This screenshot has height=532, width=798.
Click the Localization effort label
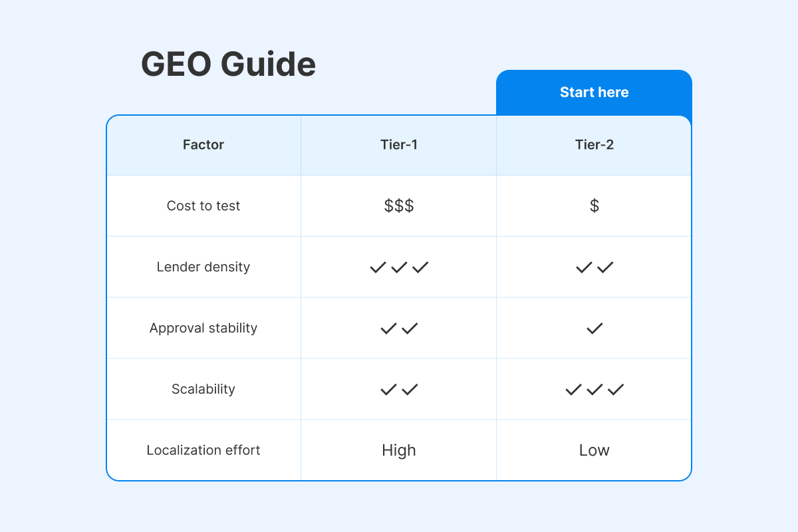(x=203, y=450)
